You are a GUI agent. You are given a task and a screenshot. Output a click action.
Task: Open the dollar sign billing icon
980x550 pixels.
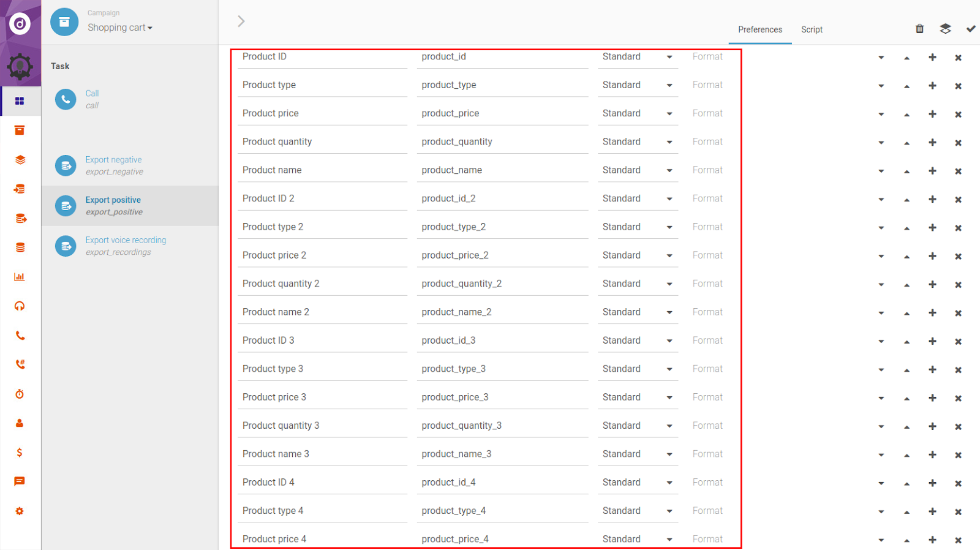(x=20, y=453)
